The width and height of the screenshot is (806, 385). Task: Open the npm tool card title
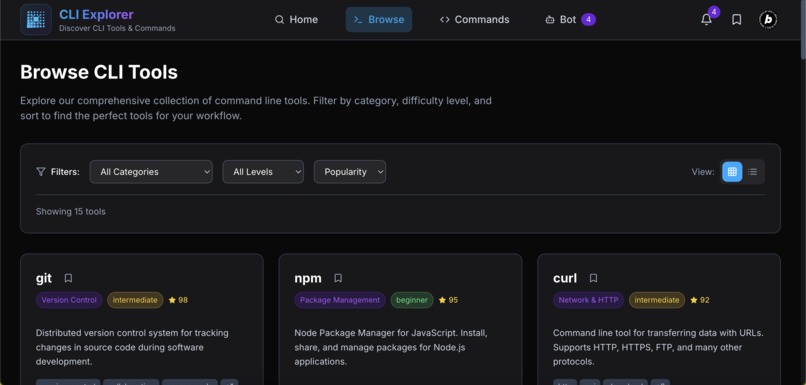point(308,278)
